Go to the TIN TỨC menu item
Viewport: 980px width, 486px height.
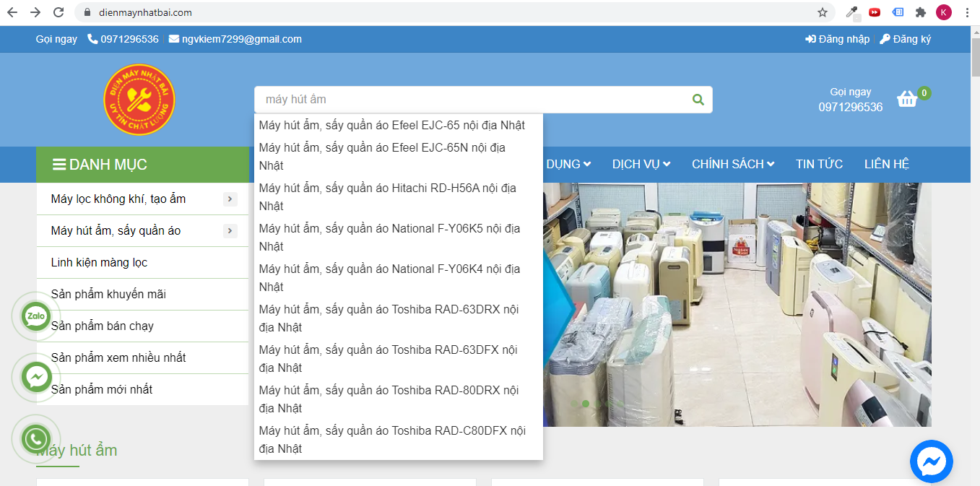pos(819,165)
